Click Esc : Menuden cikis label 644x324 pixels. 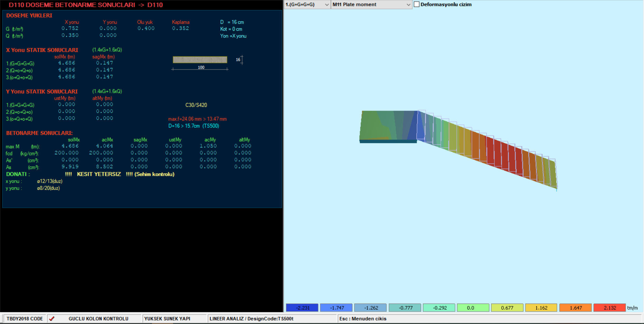(x=363, y=318)
